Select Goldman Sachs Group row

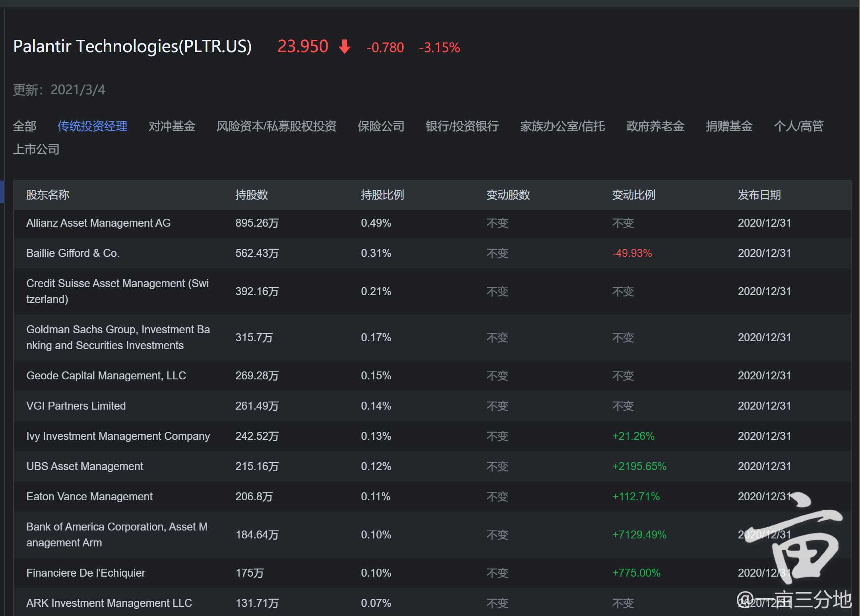pos(433,338)
